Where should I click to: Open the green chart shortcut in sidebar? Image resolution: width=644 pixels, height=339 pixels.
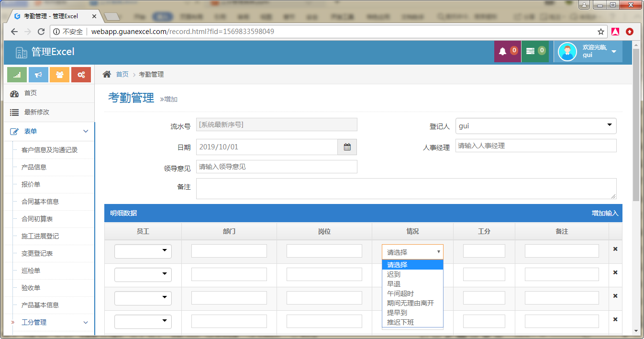tap(17, 75)
